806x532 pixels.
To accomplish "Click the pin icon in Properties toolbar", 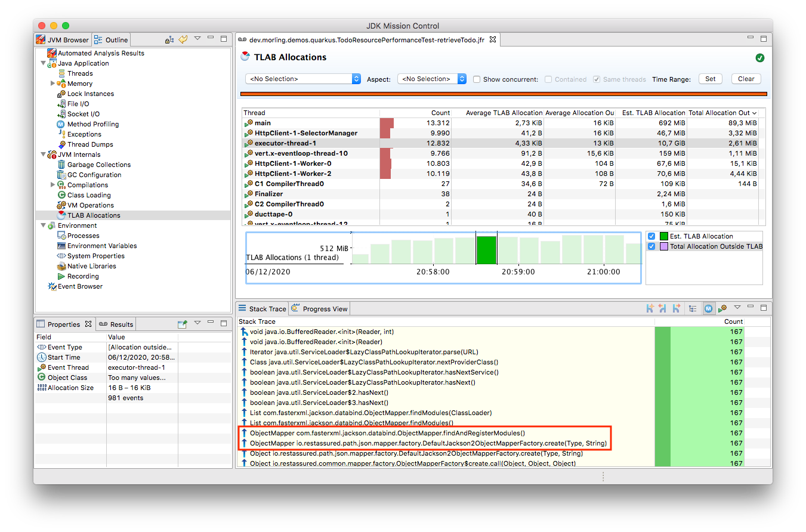I will point(183,324).
